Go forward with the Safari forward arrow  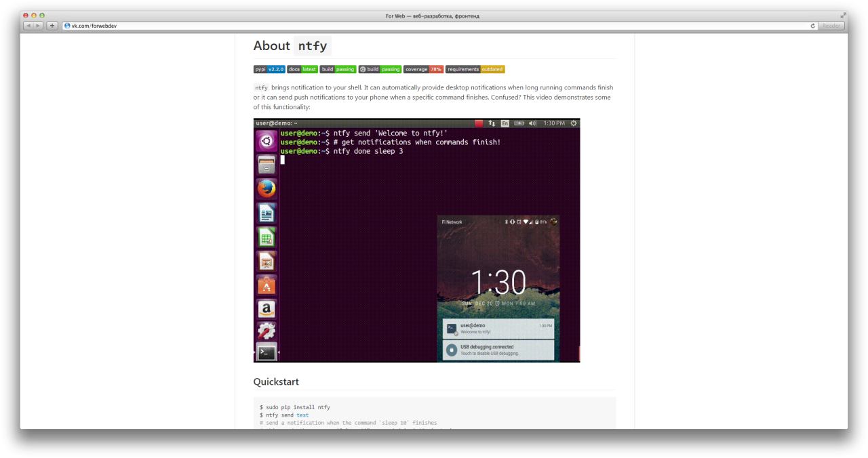pos(39,26)
